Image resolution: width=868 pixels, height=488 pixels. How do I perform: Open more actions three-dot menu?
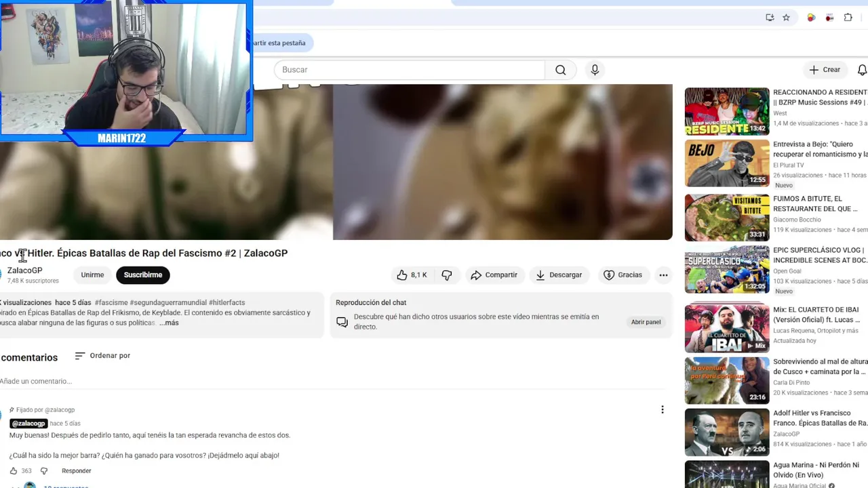coord(663,274)
